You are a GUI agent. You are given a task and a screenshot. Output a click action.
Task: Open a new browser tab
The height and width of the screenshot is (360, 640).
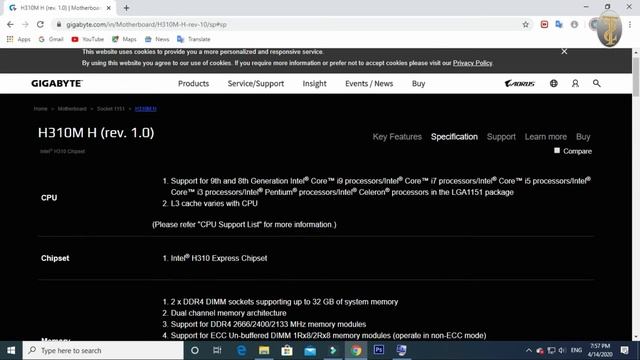[127, 8]
